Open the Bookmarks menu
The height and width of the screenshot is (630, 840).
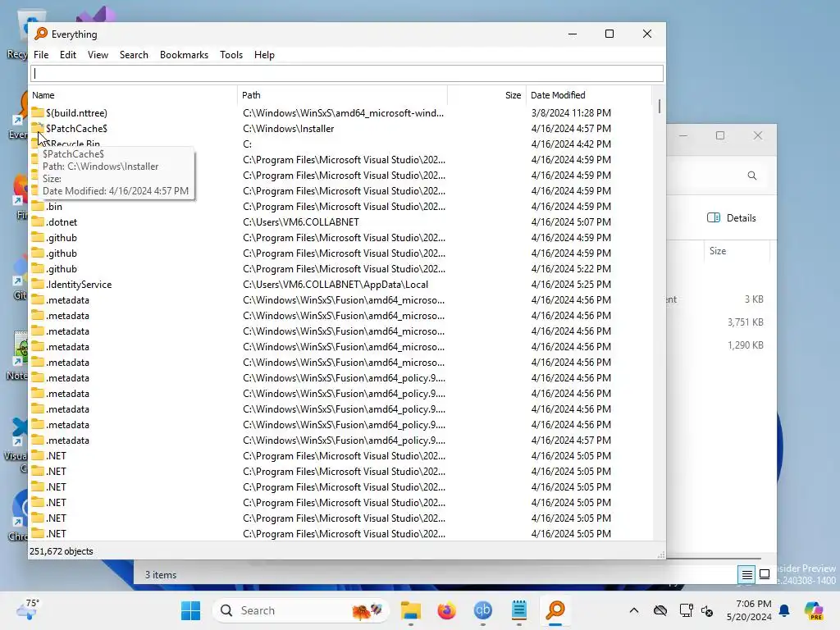click(x=184, y=55)
